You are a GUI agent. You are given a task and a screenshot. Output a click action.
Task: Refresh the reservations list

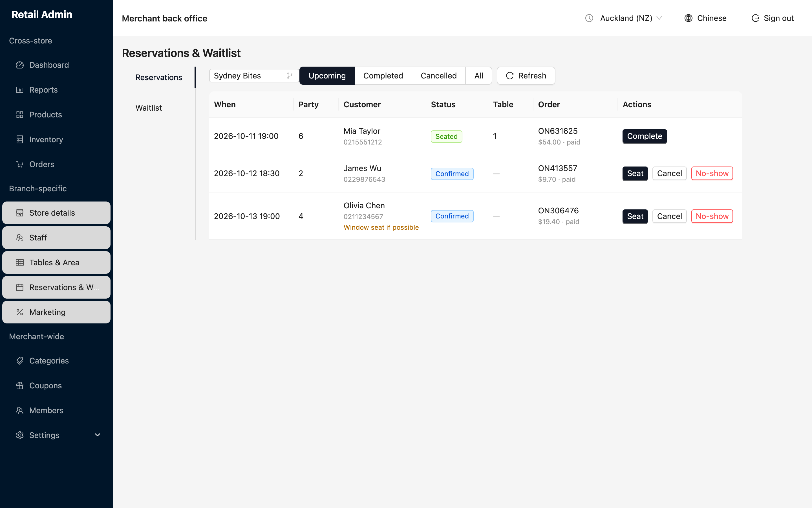pyautogui.click(x=526, y=76)
